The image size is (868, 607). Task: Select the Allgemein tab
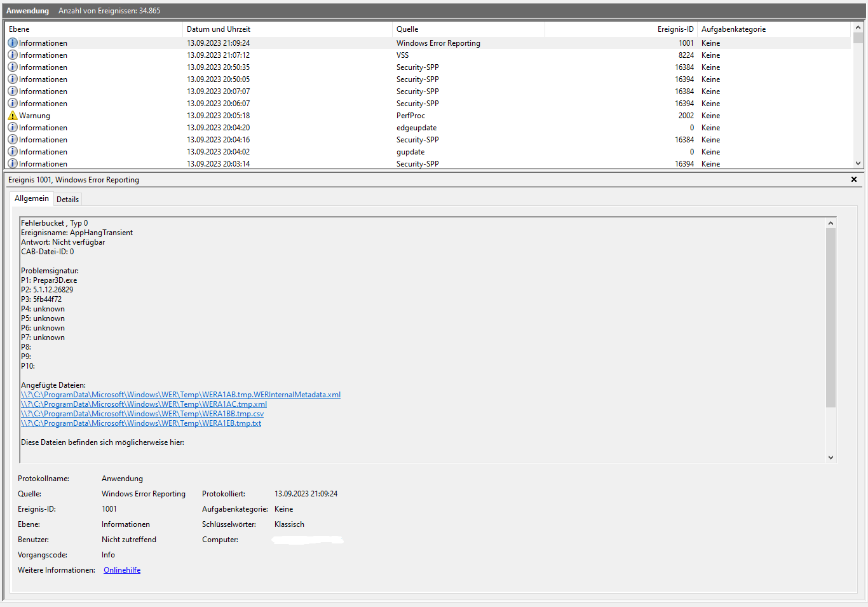pyautogui.click(x=32, y=198)
